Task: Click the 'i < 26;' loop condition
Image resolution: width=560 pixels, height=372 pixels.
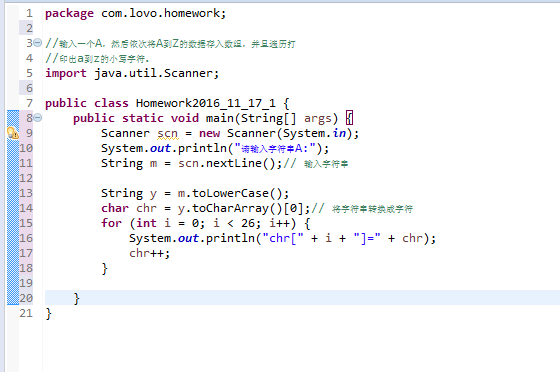Action: (x=237, y=223)
